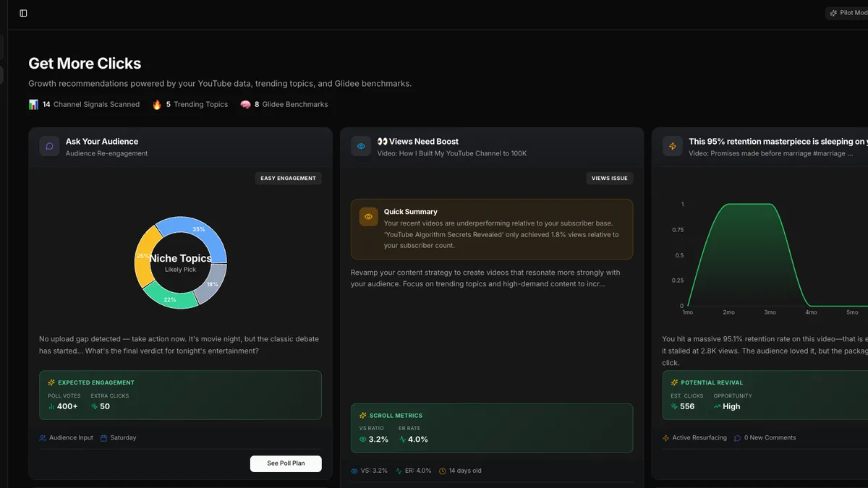This screenshot has width=868, height=488.
Task: Click the eye icon in Quick Summary box
Action: (368, 217)
